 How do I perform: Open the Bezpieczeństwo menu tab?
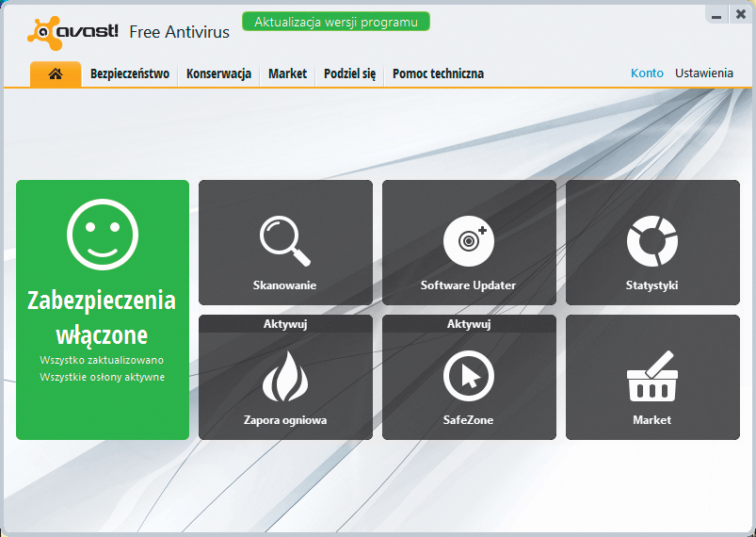click(x=130, y=73)
